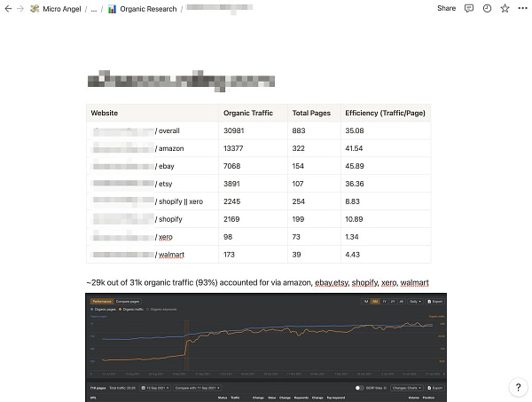This screenshot has height=402, width=532.
Task: Open the page comments icon
Action: pos(469,9)
